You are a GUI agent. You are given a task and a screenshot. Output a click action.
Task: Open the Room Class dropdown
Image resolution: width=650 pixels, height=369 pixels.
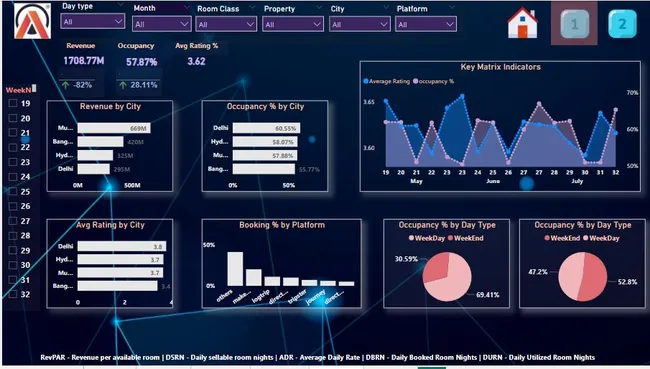coord(226,24)
